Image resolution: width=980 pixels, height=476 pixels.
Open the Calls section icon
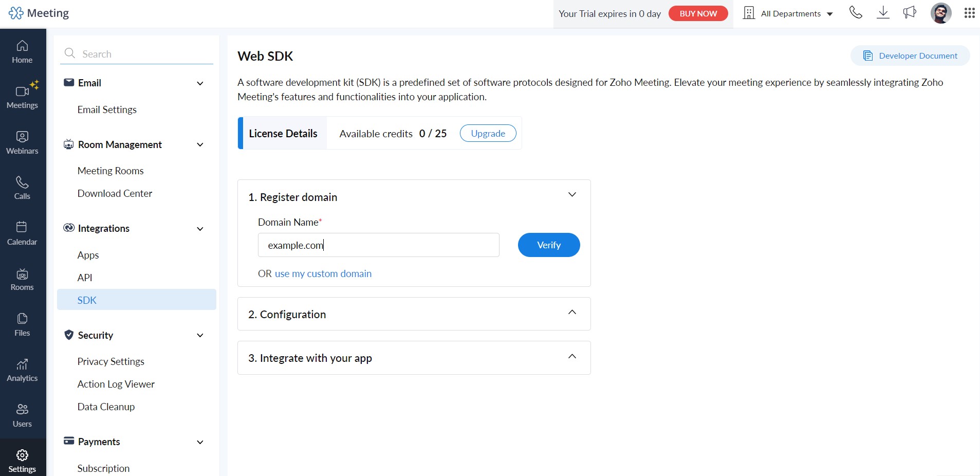tap(22, 188)
